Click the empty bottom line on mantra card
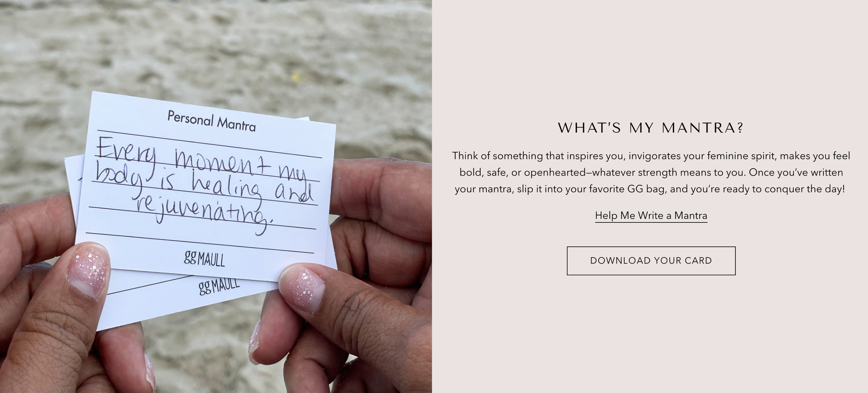The width and height of the screenshot is (868, 393). click(x=200, y=243)
